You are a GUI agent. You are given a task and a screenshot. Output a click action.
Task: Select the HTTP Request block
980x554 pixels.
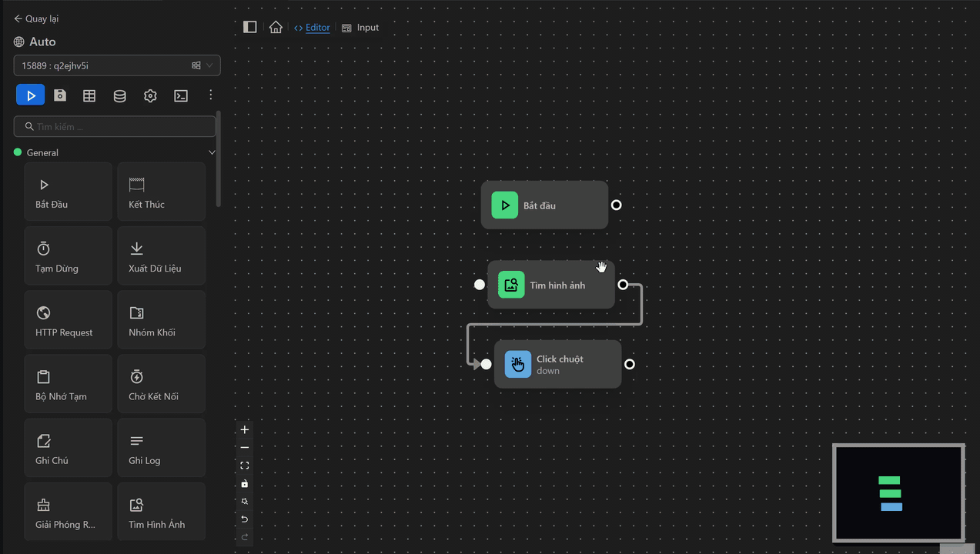(68, 320)
